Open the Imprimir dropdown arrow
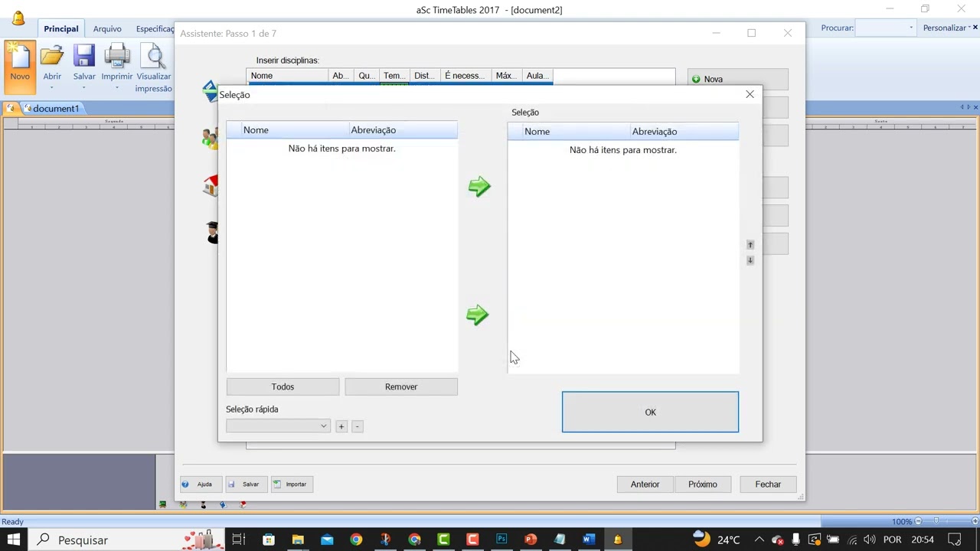 click(x=117, y=88)
